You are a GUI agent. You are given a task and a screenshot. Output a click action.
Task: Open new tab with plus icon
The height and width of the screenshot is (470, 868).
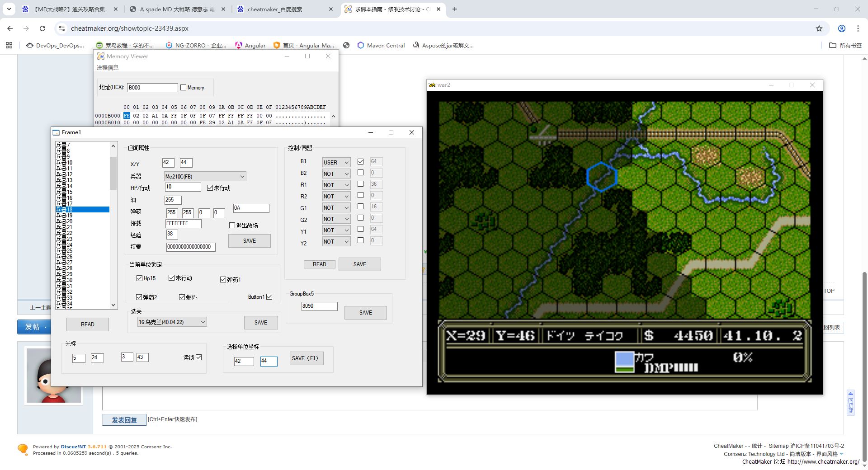454,9
